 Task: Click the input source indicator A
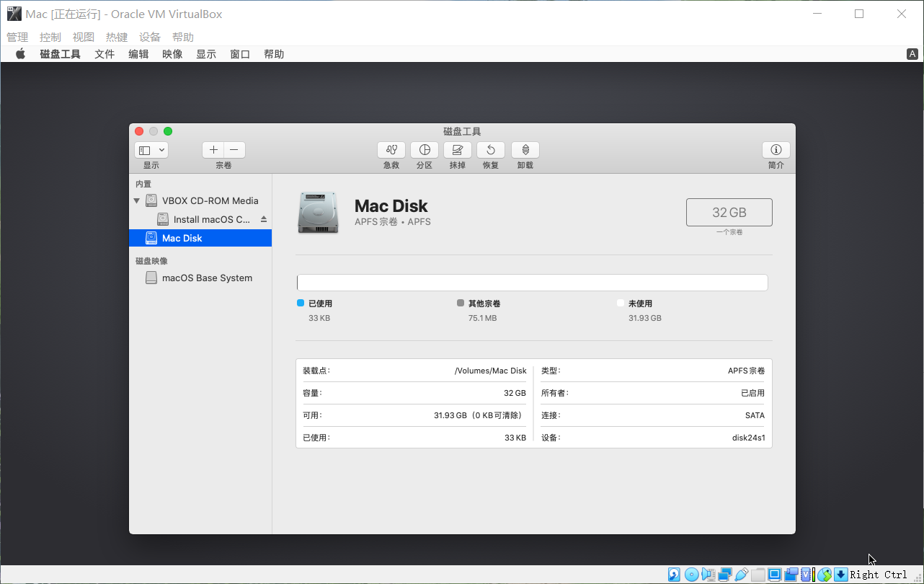[912, 54]
